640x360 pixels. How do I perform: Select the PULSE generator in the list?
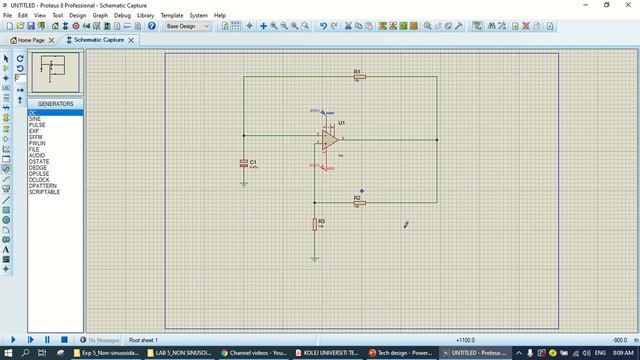coord(56,125)
